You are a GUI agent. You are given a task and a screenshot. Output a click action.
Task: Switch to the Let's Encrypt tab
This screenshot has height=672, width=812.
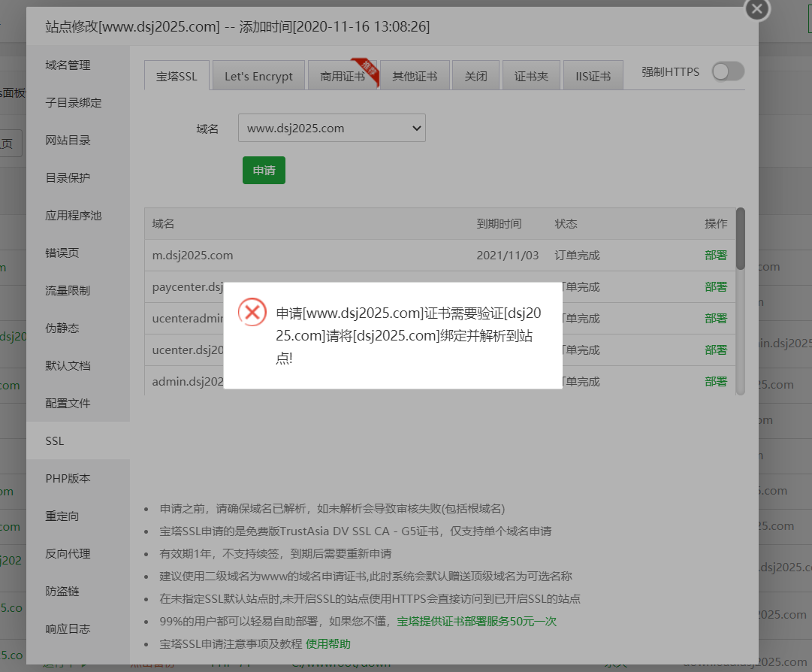(x=258, y=76)
